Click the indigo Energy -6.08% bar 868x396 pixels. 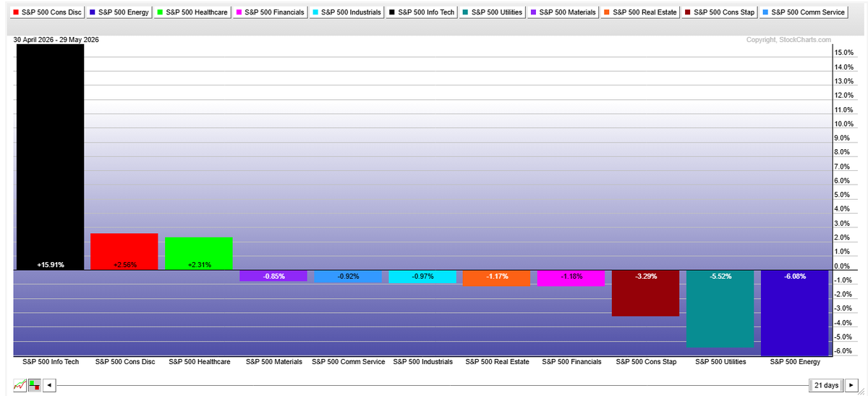[x=794, y=313]
